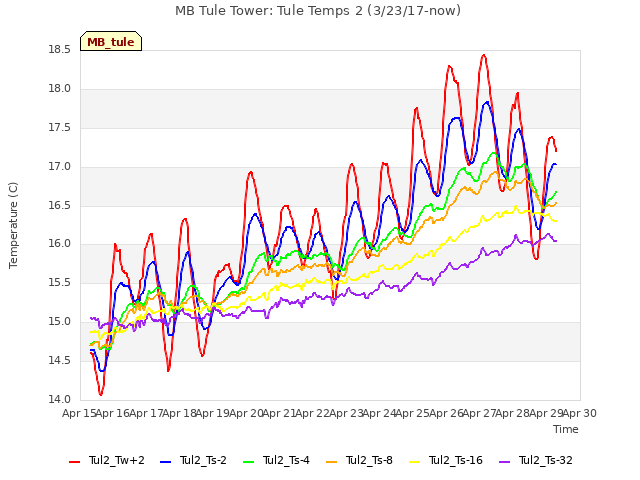Screen dimensions: 640x480
Task: Click the chart title text
Action: tap(318, 11)
